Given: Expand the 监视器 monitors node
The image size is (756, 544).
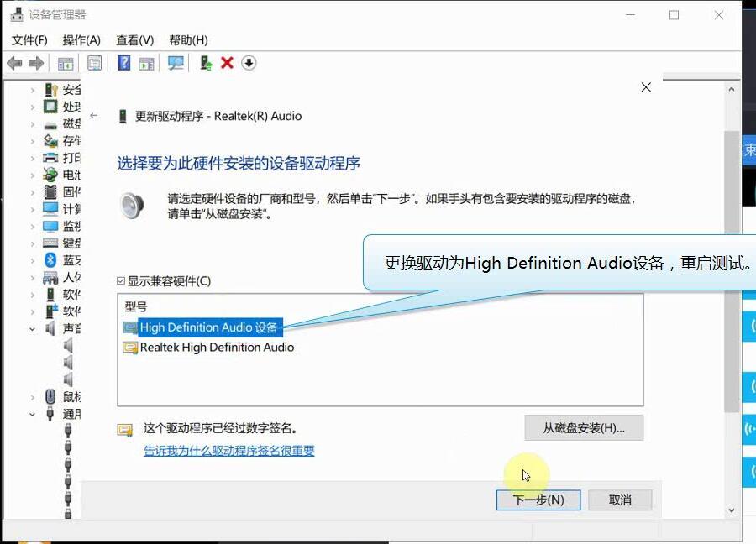Looking at the screenshot, I should click(x=32, y=227).
